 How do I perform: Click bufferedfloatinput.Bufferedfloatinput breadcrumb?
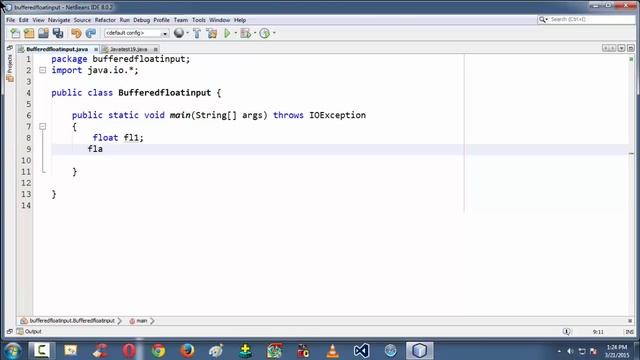click(72, 321)
